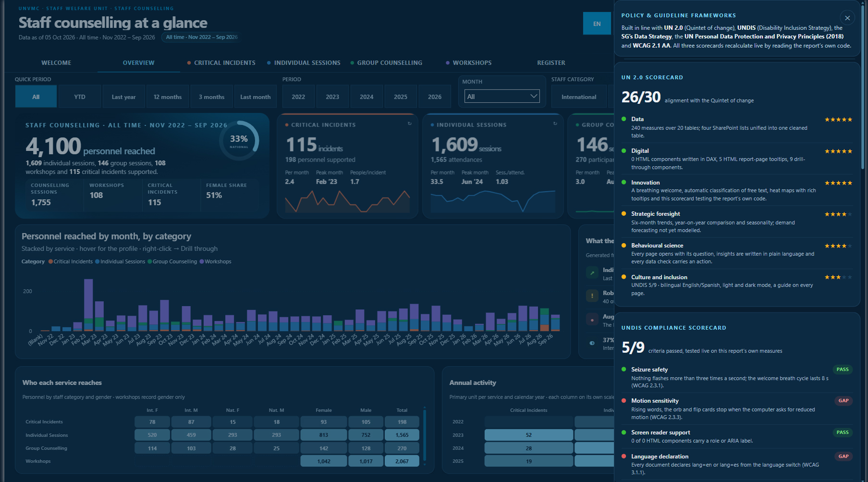The height and width of the screenshot is (482, 868).
Task: Click GAP badge beside Motion sensitivity
Action: (x=844, y=401)
